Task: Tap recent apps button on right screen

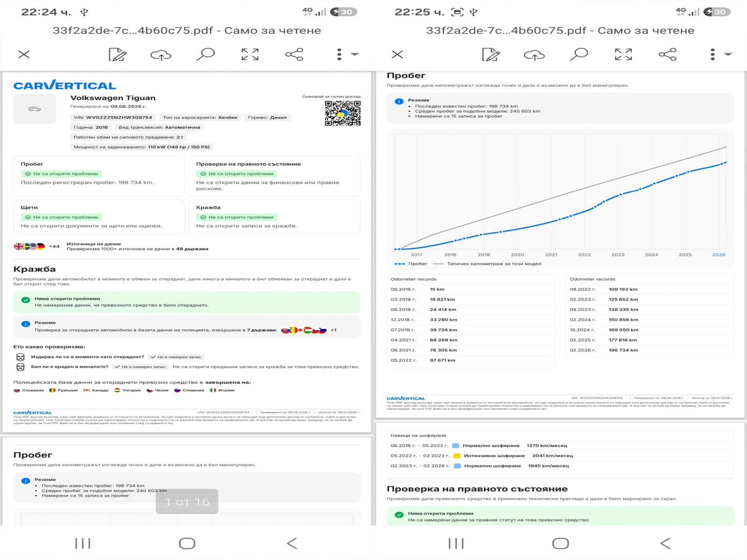Action: (456, 543)
